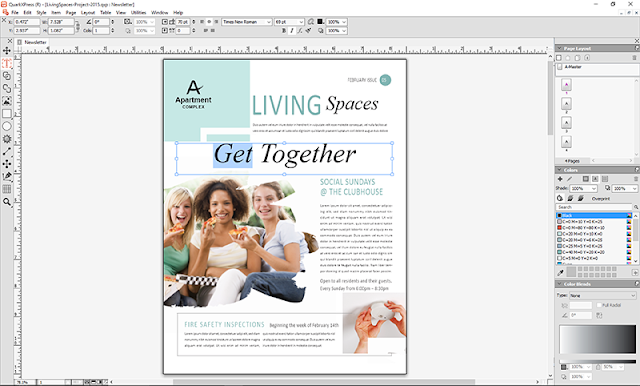640x386 pixels.
Task: Open the Layout menu
Action: [88, 13]
